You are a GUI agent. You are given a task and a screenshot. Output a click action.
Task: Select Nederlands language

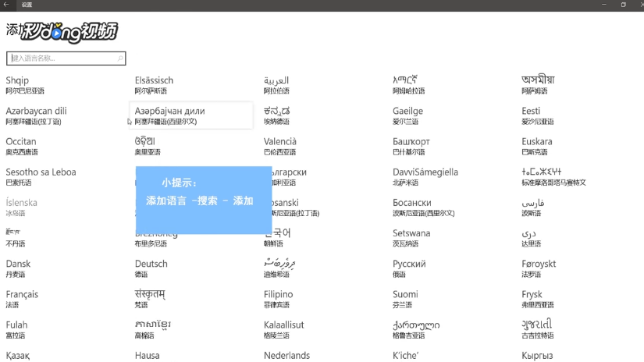click(286, 356)
